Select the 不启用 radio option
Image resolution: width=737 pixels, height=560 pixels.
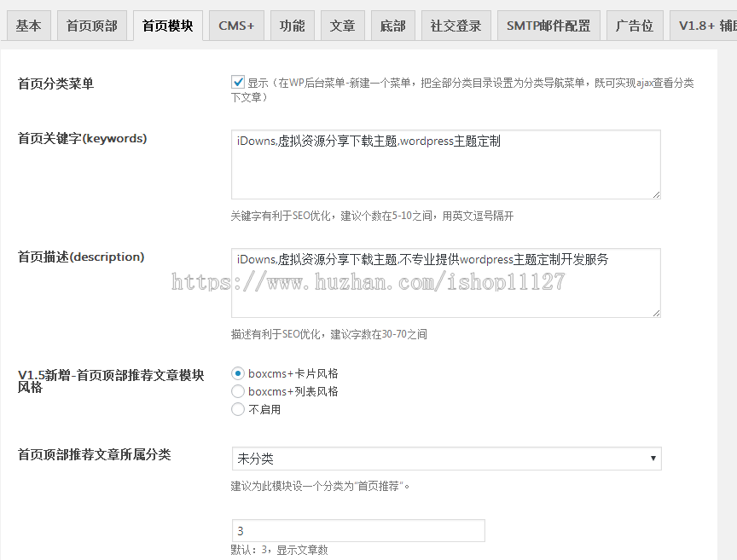click(x=238, y=409)
